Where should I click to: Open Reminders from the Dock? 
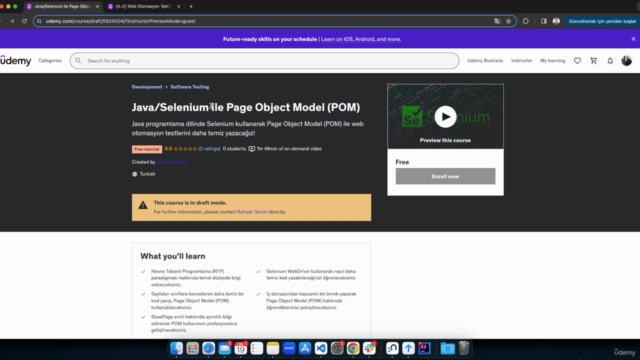tap(257, 348)
